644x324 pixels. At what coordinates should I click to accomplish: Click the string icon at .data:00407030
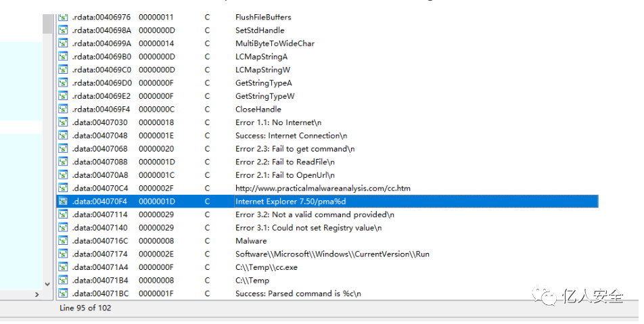click(x=63, y=122)
